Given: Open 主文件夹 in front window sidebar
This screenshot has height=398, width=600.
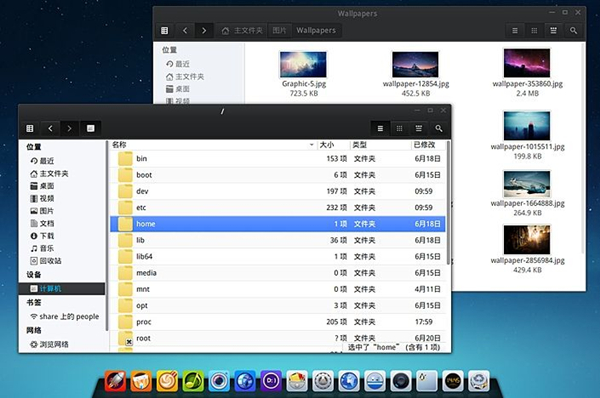Looking at the screenshot, I should point(62,174).
